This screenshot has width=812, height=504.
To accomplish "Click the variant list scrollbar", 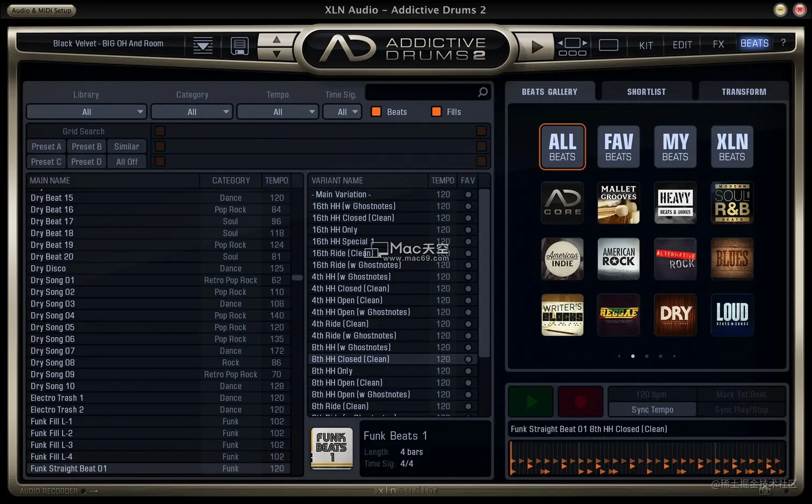I will click(x=484, y=273).
